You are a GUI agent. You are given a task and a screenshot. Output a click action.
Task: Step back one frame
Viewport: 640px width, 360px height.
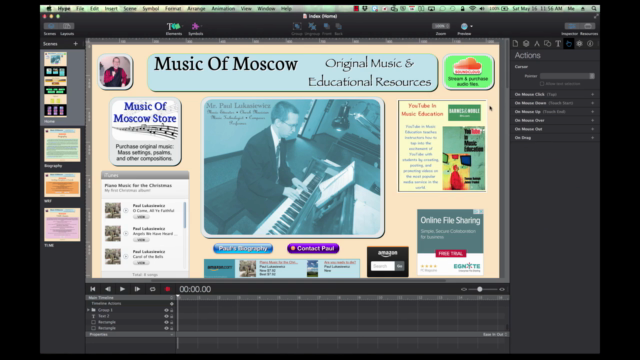tap(108, 289)
